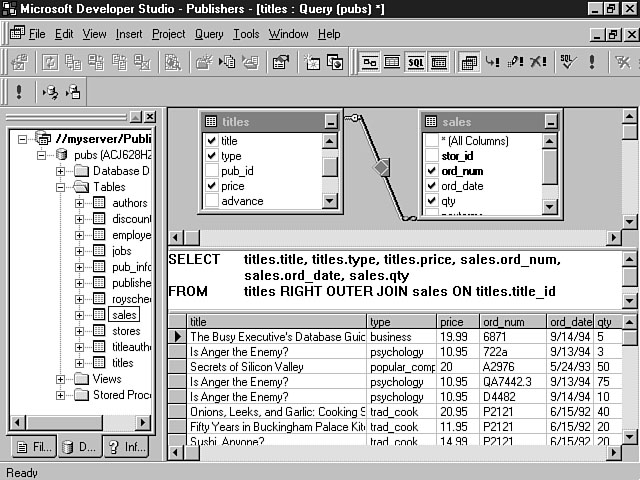640x480 pixels.
Task: Expand the Views folder
Action: tap(61, 379)
